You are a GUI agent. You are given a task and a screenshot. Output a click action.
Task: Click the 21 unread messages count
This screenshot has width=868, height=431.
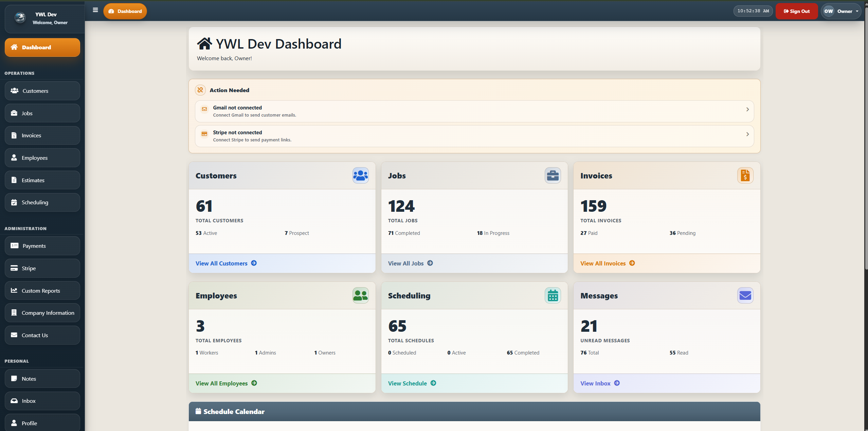click(589, 326)
